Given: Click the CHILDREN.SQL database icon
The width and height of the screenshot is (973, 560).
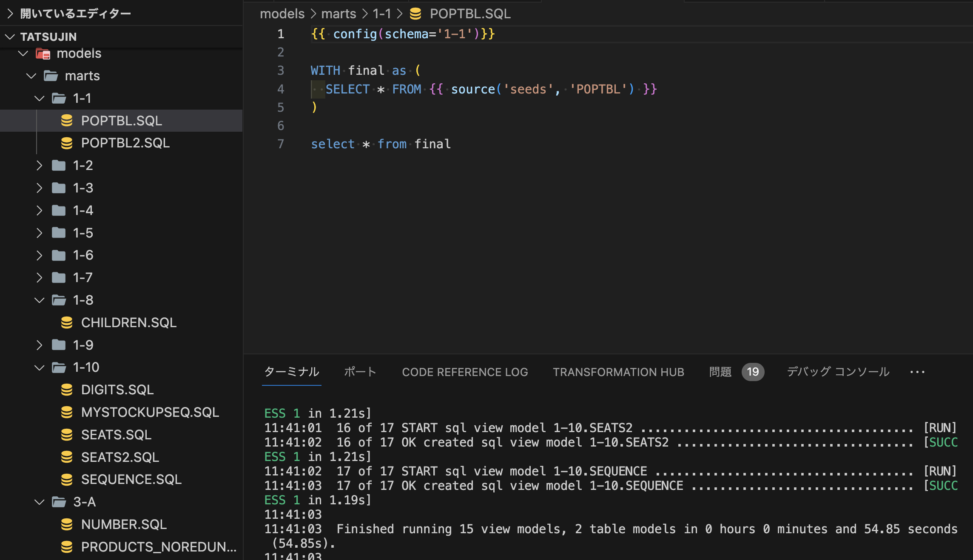Looking at the screenshot, I should tap(67, 322).
